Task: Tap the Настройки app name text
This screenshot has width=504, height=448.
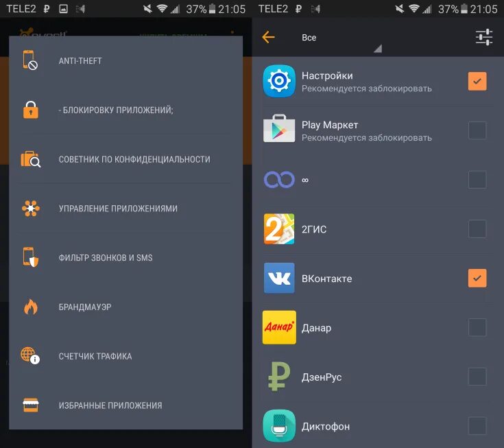Action: pyautogui.click(x=327, y=76)
